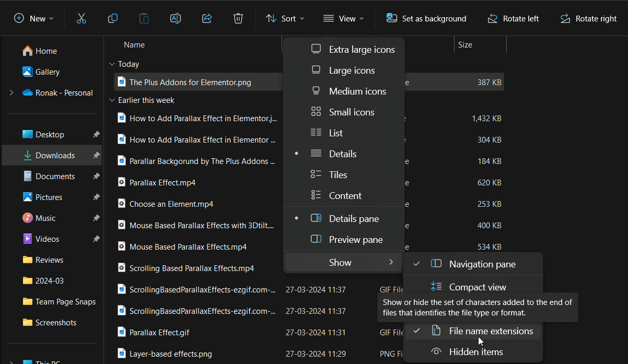Uncheck the Navigation pane option
Image resolution: width=628 pixels, height=364 pixels.
(482, 264)
